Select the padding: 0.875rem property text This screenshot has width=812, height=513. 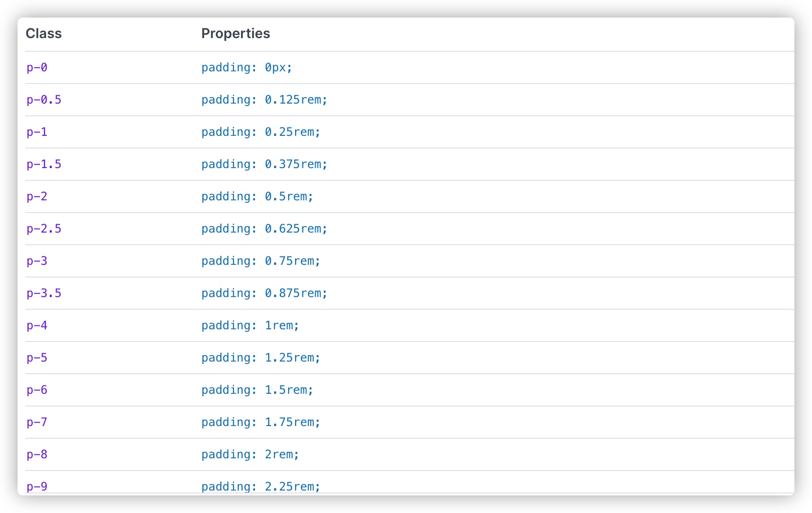264,293
